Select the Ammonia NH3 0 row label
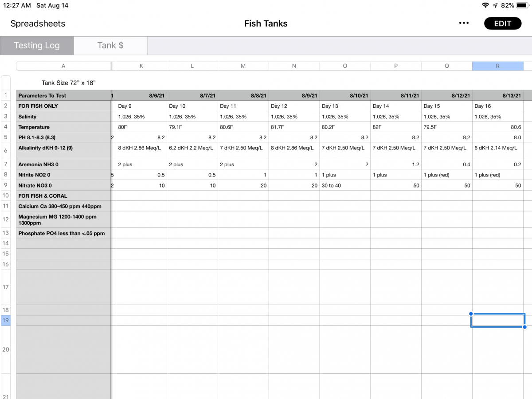532x399 pixels. [63, 164]
